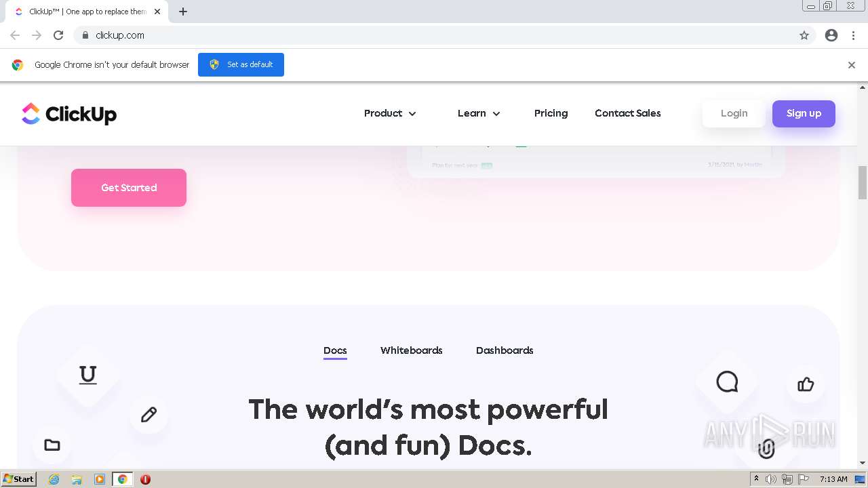The width and height of the screenshot is (868, 488).
Task: Open Internet Explorer from the taskbar
Action: tap(54, 479)
